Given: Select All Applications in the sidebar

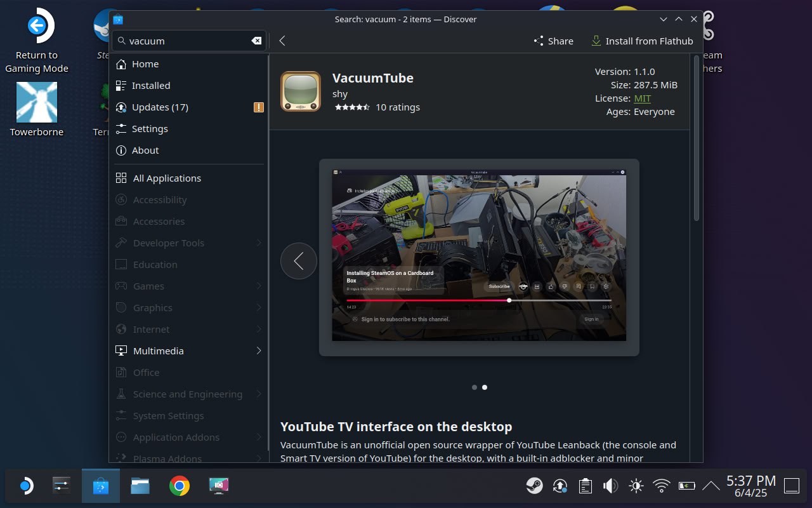Looking at the screenshot, I should coord(189,178).
